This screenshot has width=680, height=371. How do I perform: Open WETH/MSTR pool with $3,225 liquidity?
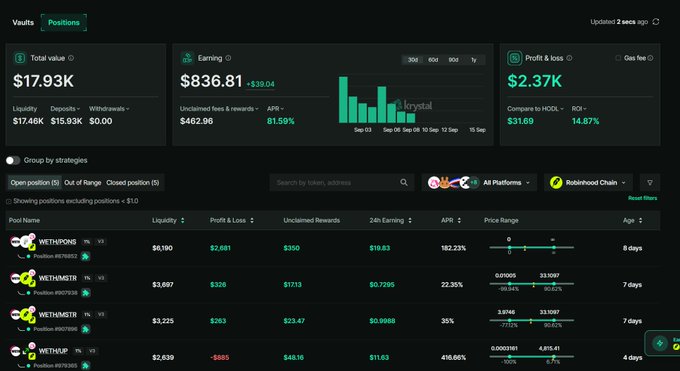[x=57, y=314]
